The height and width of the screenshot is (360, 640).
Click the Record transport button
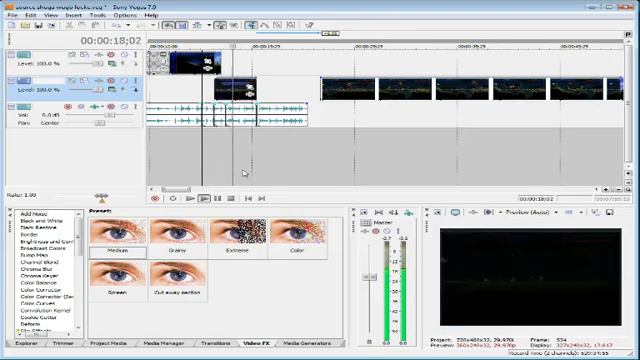(x=155, y=199)
